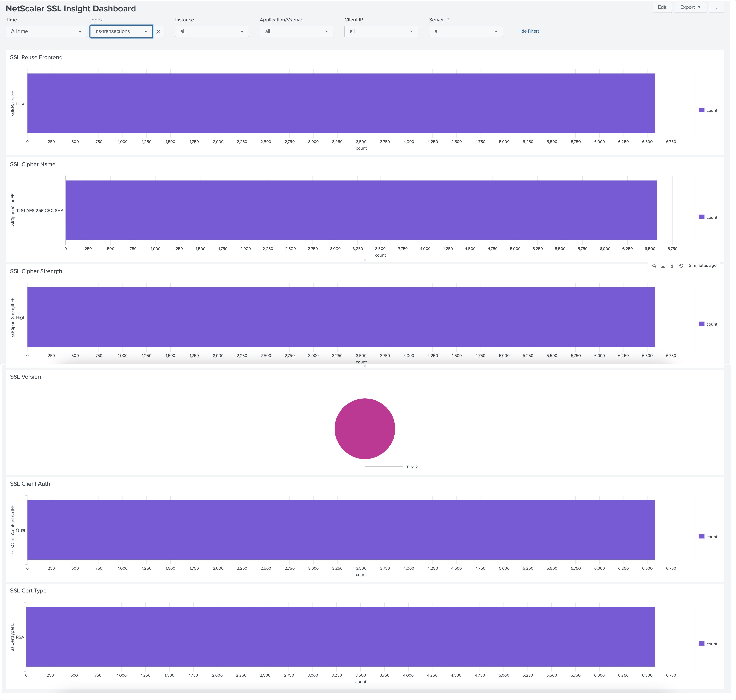Click the High axis label

tap(20, 317)
